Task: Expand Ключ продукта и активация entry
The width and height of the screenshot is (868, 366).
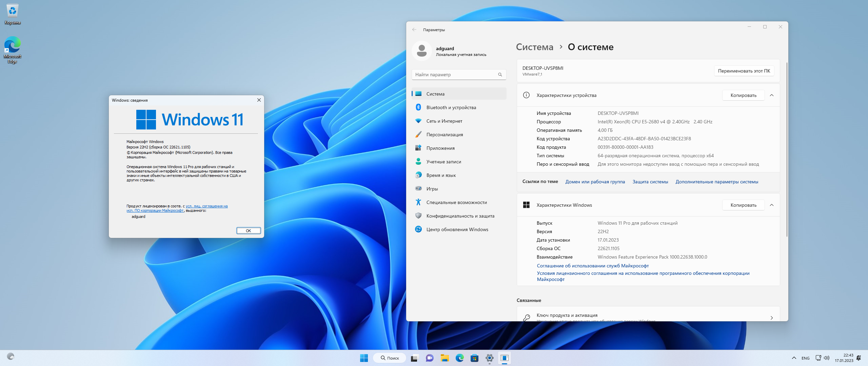Action: point(772,318)
